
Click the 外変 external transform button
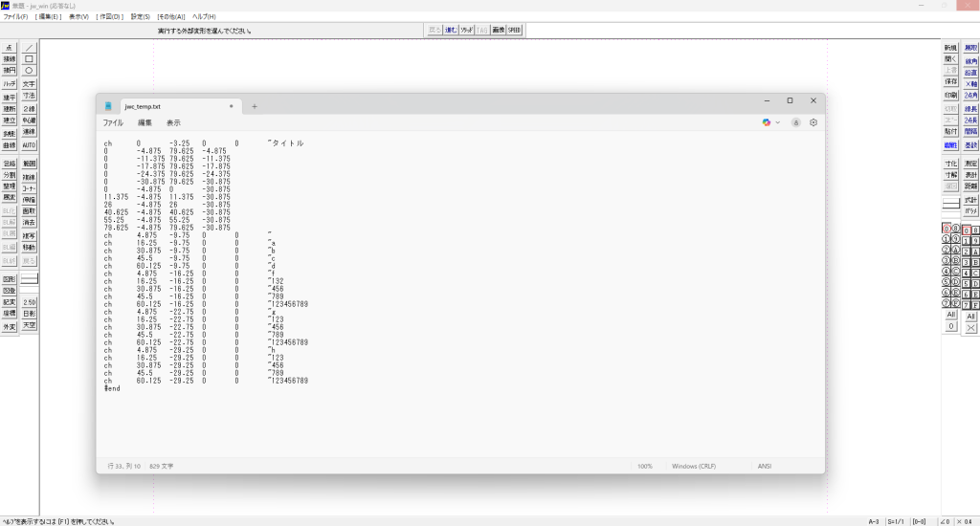9,327
